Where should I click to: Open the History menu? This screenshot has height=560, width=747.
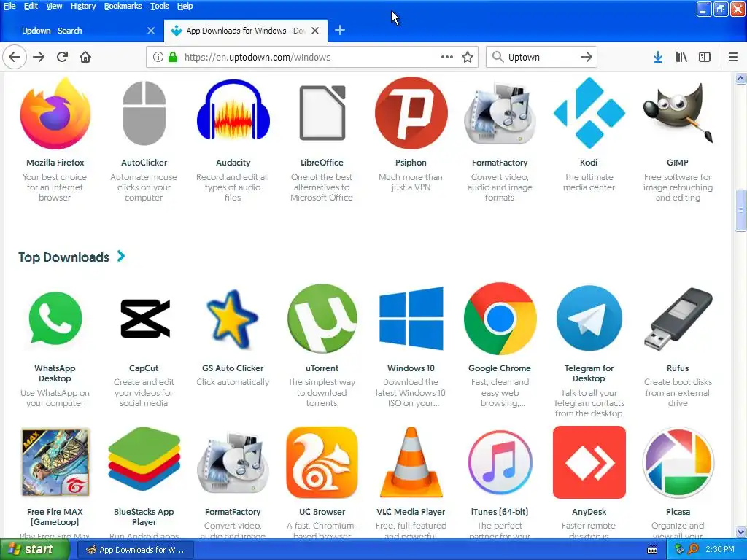tap(83, 6)
